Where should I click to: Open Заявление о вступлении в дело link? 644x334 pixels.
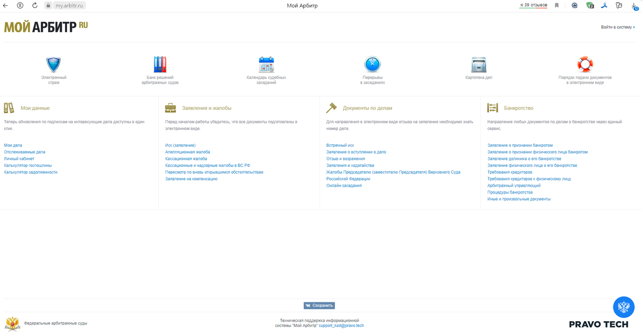[356, 152]
